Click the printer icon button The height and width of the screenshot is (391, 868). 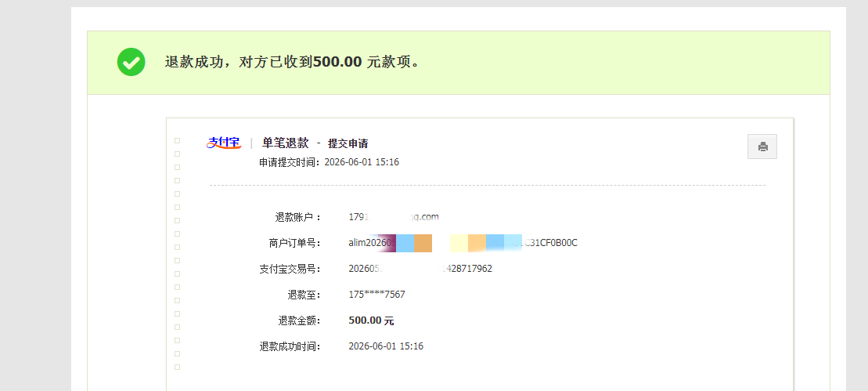point(762,147)
